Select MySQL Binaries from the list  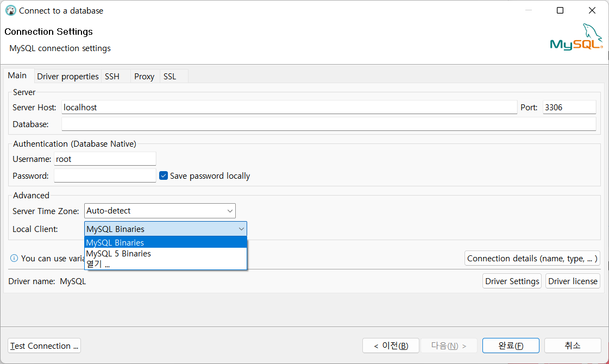coord(166,242)
